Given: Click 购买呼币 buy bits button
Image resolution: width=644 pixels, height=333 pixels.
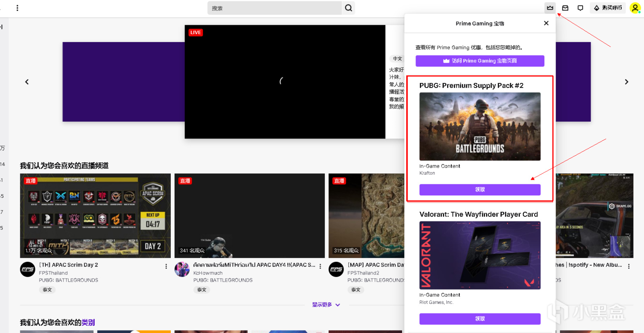Looking at the screenshot, I should pyautogui.click(x=608, y=8).
